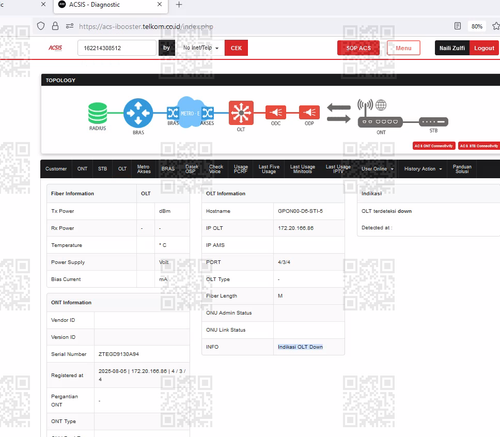Click the PORT value 4/3/4
This screenshot has height=437, width=500.
[x=284, y=262]
